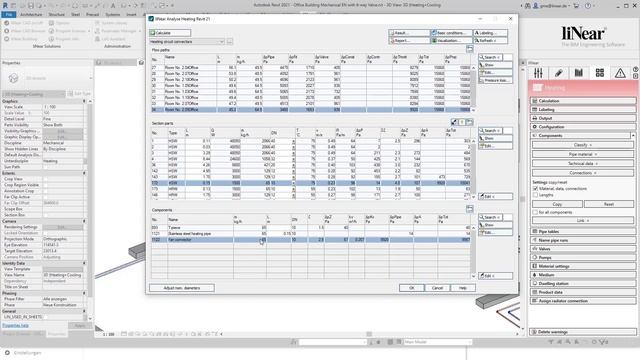Viewport: 640px width, 360px height.
Task: Select the highlighted Flow paths row 34
Action: tap(311, 110)
